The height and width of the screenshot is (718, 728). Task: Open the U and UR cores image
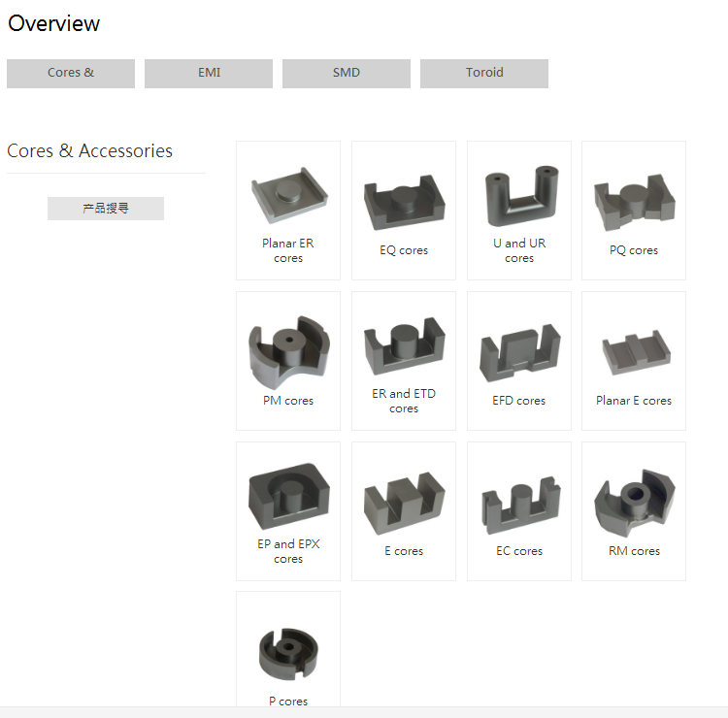click(518, 197)
